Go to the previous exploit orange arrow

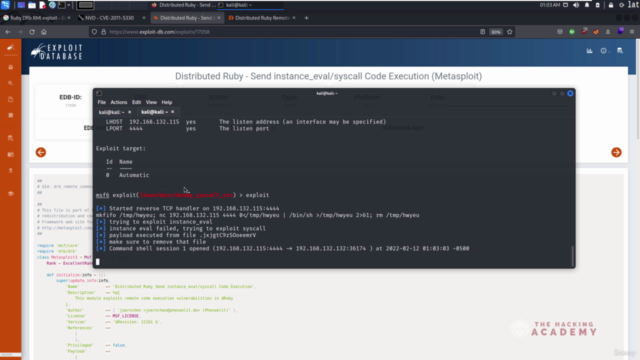tap(41, 152)
